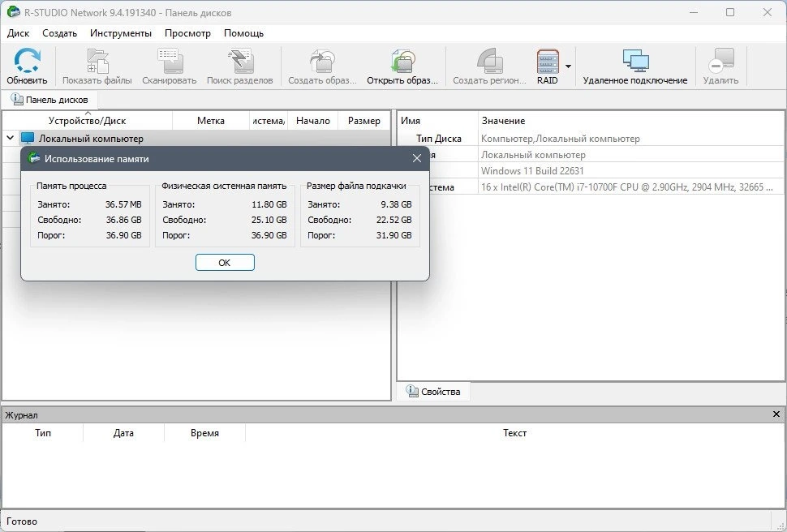Close the Использование памяти dialog
This screenshot has width=787, height=532.
[416, 159]
